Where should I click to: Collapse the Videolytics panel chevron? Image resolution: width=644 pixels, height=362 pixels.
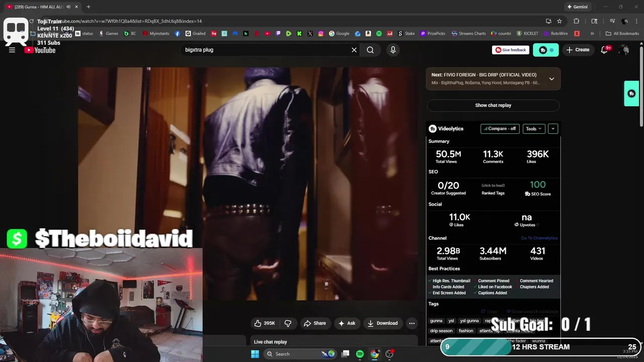(553, 129)
